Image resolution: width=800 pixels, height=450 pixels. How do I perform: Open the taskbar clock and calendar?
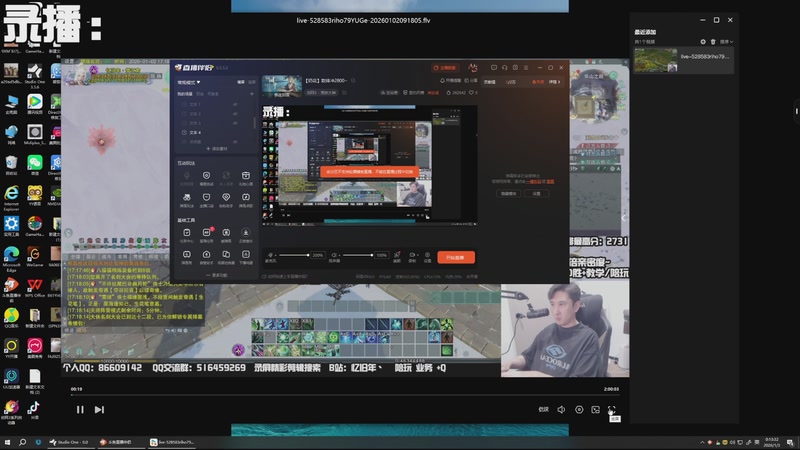point(772,442)
